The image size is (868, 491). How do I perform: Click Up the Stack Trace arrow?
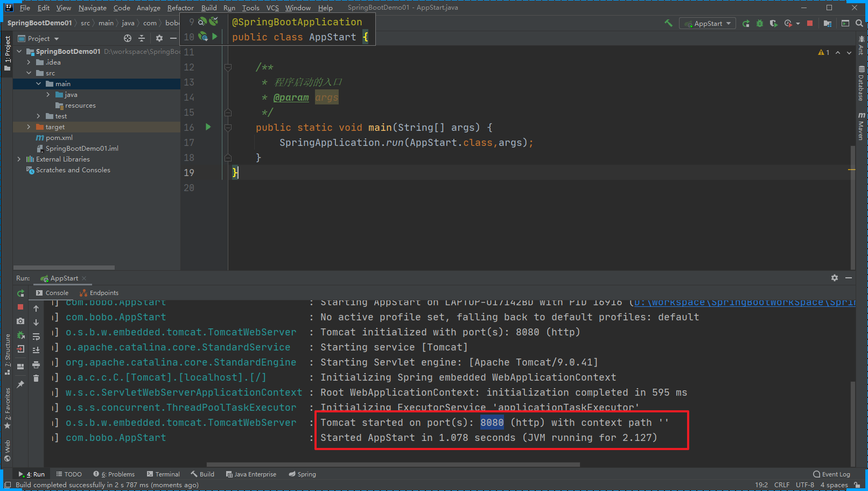36,308
